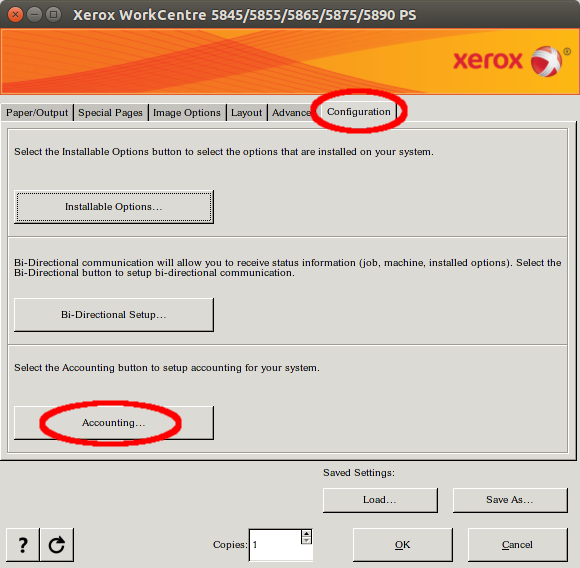Focus the Copies number field
This screenshot has height=568, width=580.
(x=276, y=545)
